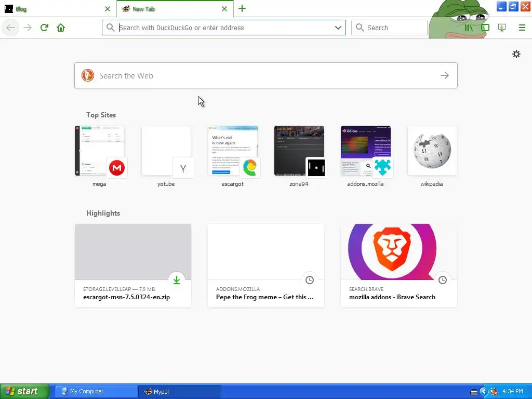Click the Top Sites section heading
The height and width of the screenshot is (399, 532).
(101, 115)
